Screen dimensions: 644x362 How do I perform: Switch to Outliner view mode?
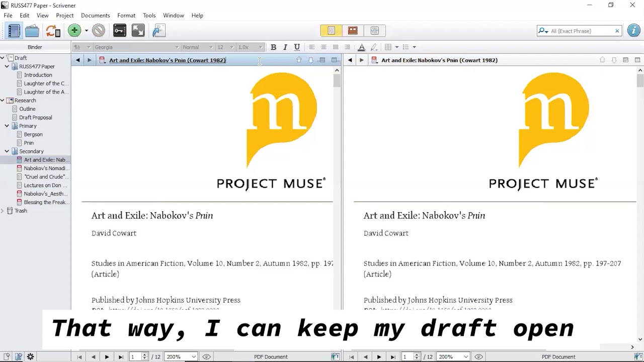click(374, 31)
